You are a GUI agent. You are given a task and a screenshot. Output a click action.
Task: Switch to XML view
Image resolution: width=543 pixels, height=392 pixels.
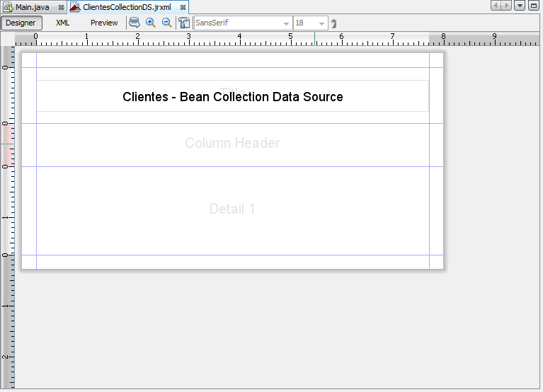point(63,23)
